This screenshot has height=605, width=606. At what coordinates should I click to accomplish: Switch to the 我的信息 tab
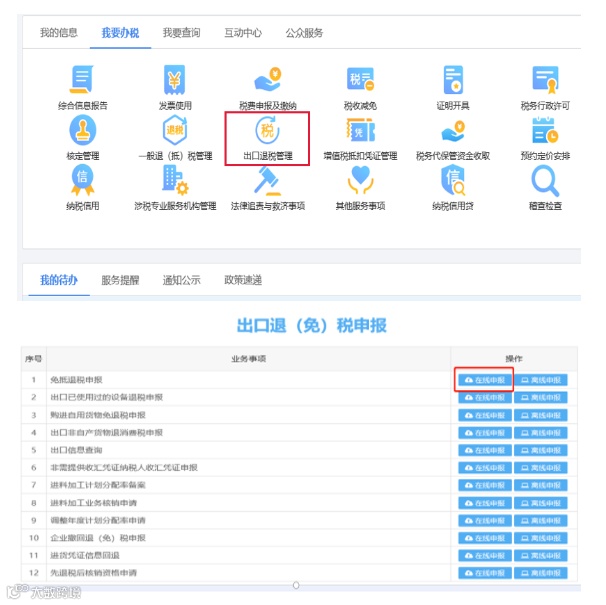[x=59, y=33]
